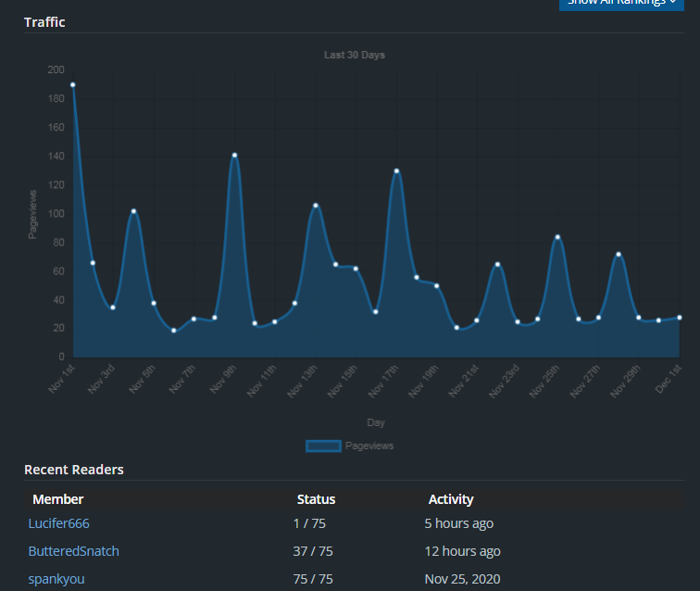The width and height of the screenshot is (700, 591).
Task: Click the Last 30 Days chart title
Action: point(354,56)
